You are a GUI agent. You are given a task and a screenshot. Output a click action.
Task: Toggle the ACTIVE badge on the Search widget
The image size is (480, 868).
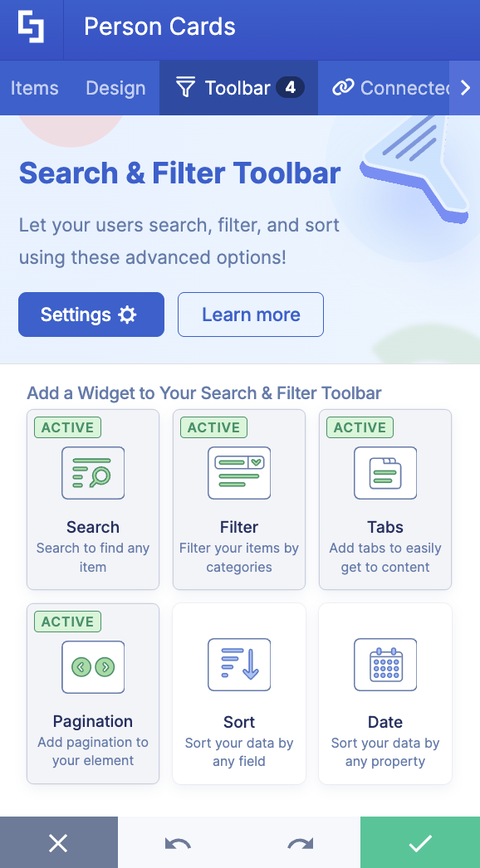[67, 427]
